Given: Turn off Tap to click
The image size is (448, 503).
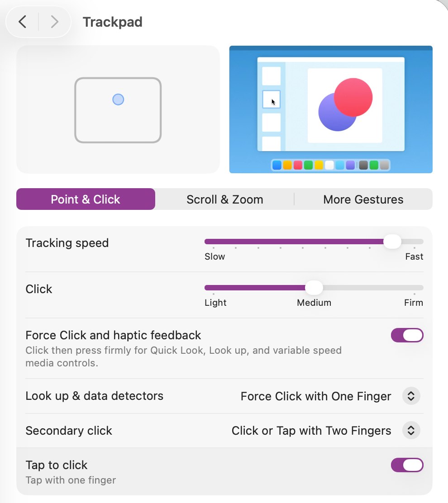Looking at the screenshot, I should click(x=407, y=465).
